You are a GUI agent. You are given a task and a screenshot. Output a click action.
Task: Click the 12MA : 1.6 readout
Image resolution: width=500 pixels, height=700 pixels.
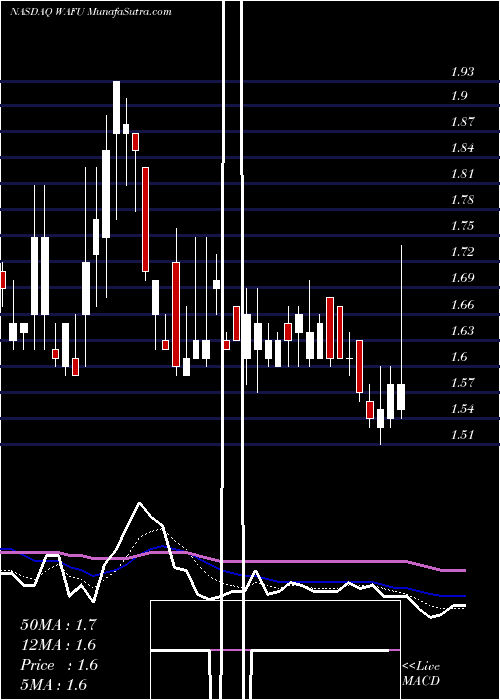point(58,645)
